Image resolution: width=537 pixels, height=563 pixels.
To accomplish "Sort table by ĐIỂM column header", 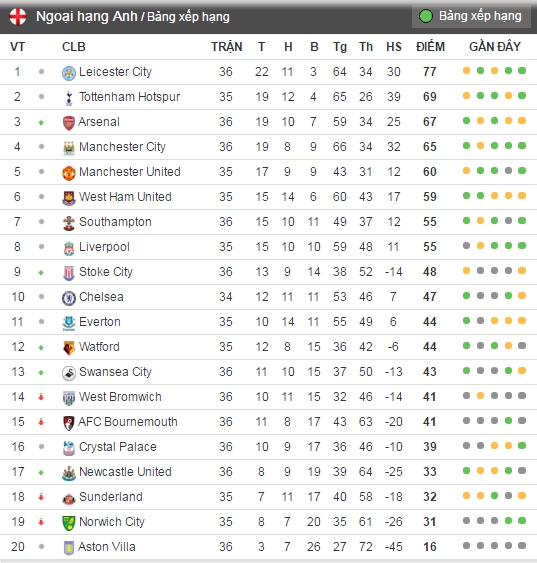I will (x=430, y=47).
